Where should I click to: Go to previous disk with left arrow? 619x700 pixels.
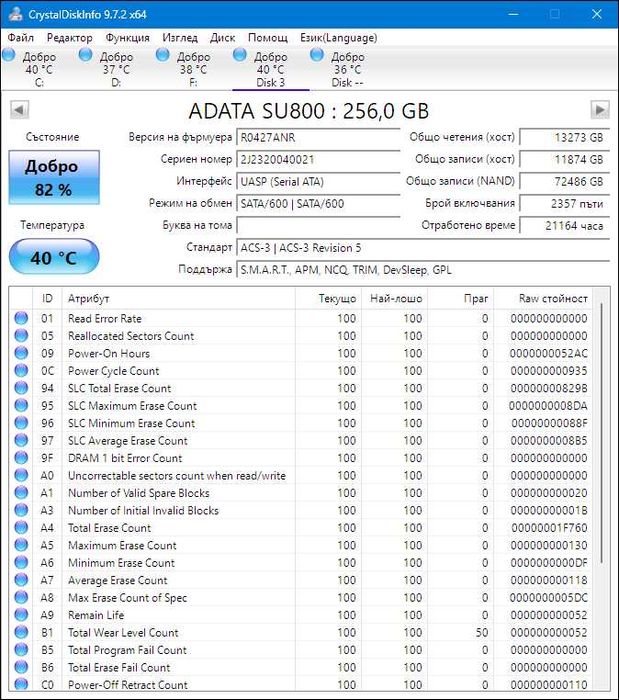point(19,110)
